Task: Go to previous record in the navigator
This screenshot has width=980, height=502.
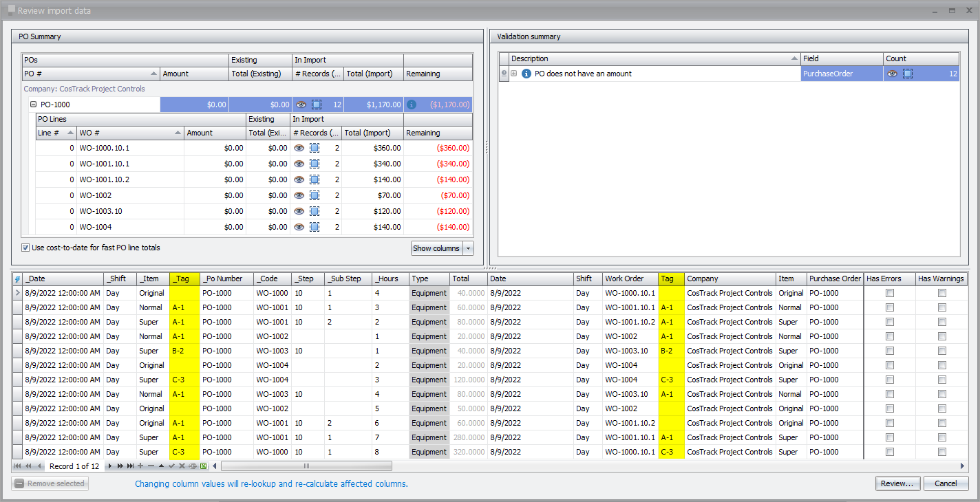Action: click(x=40, y=466)
